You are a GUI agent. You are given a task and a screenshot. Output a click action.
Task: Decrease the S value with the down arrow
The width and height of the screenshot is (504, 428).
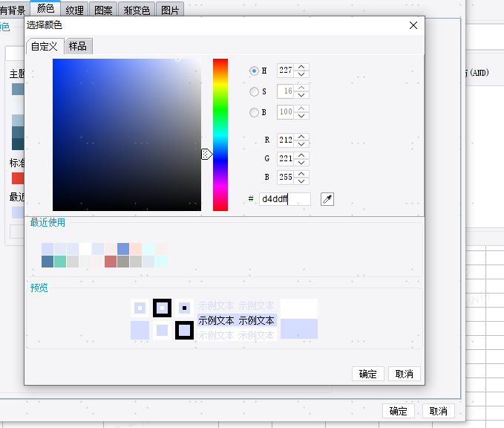[x=301, y=95]
